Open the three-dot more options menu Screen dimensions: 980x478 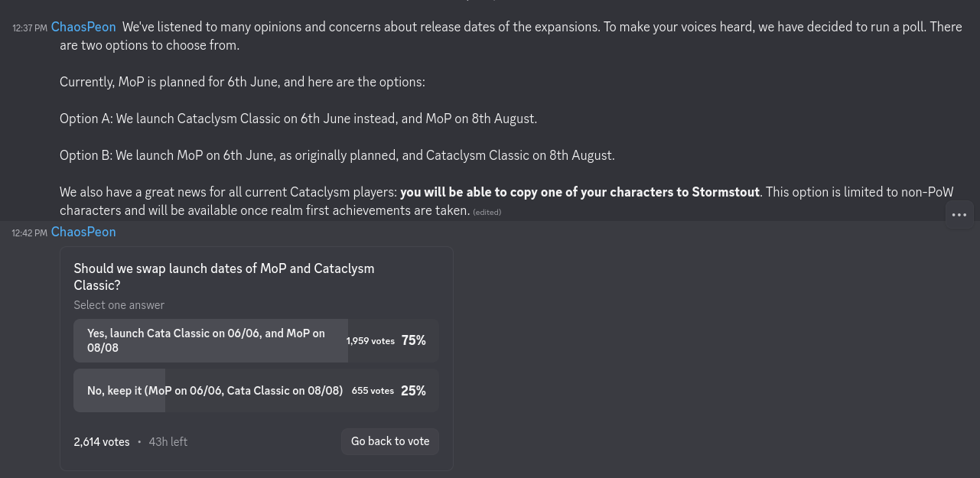[x=959, y=215]
